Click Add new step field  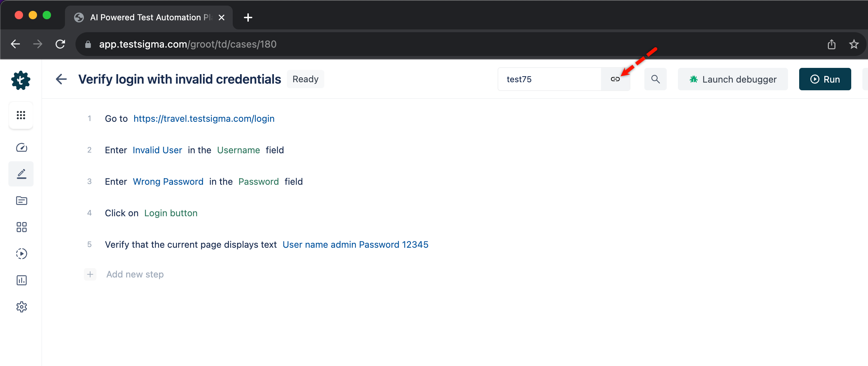coord(135,274)
